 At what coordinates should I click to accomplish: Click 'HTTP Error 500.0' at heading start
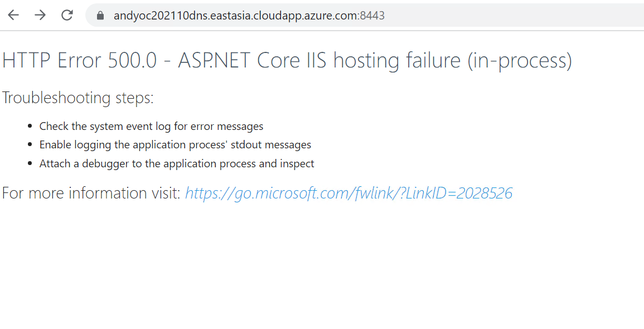(80, 60)
